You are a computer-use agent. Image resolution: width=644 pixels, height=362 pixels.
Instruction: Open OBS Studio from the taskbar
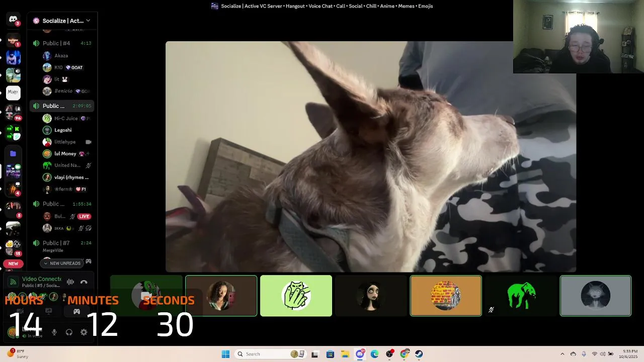tap(389, 354)
